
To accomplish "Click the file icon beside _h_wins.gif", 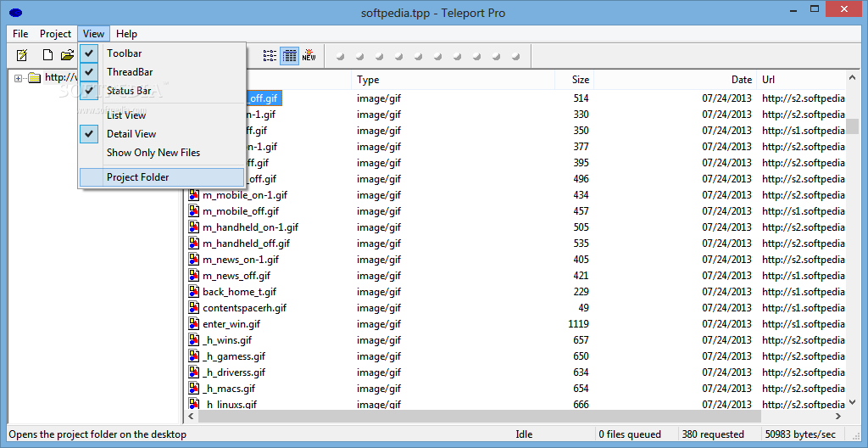I will click(x=194, y=340).
